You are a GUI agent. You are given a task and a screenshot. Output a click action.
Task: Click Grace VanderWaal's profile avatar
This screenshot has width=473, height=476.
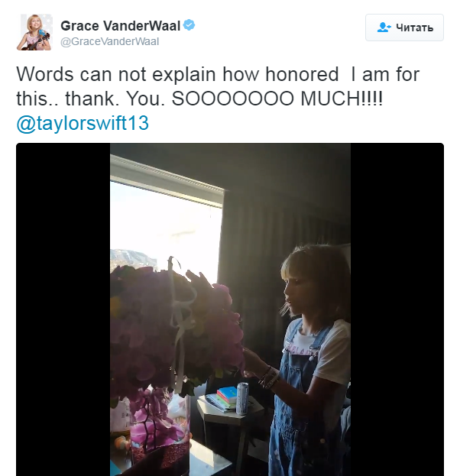(x=34, y=32)
